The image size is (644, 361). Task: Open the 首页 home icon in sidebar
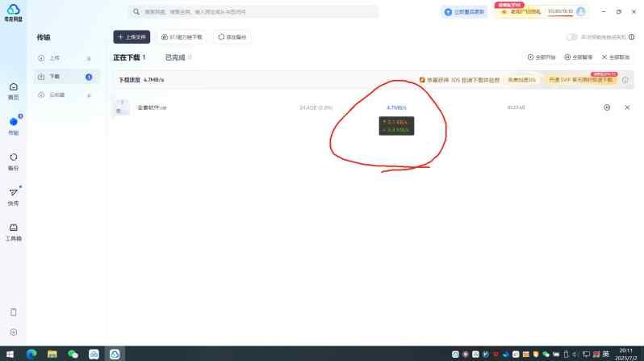click(13, 91)
